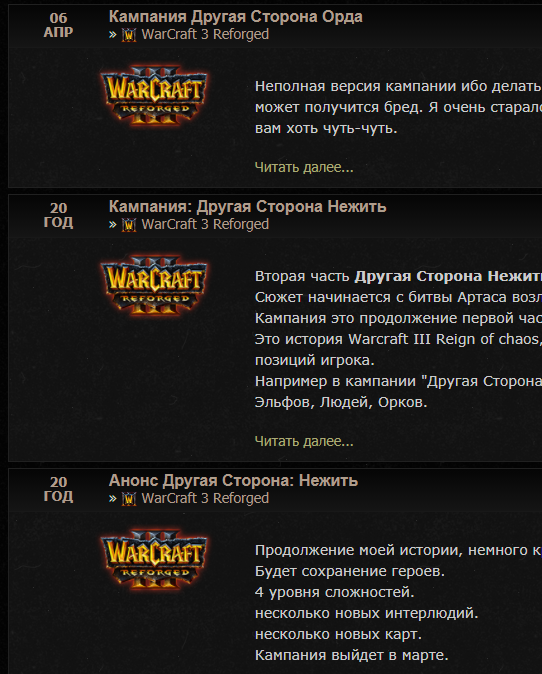Click the » arrow in Кампания Нежить post
The image size is (542, 674).
113,225
